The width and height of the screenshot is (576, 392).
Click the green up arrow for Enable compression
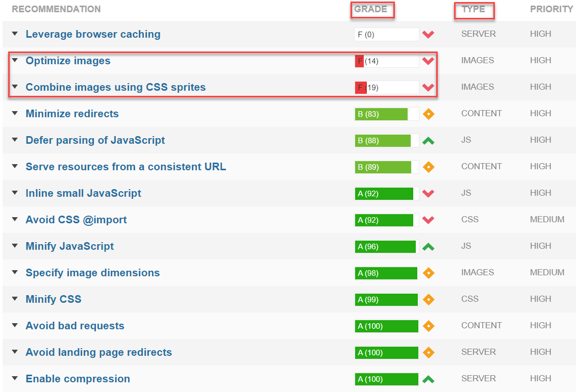click(429, 379)
